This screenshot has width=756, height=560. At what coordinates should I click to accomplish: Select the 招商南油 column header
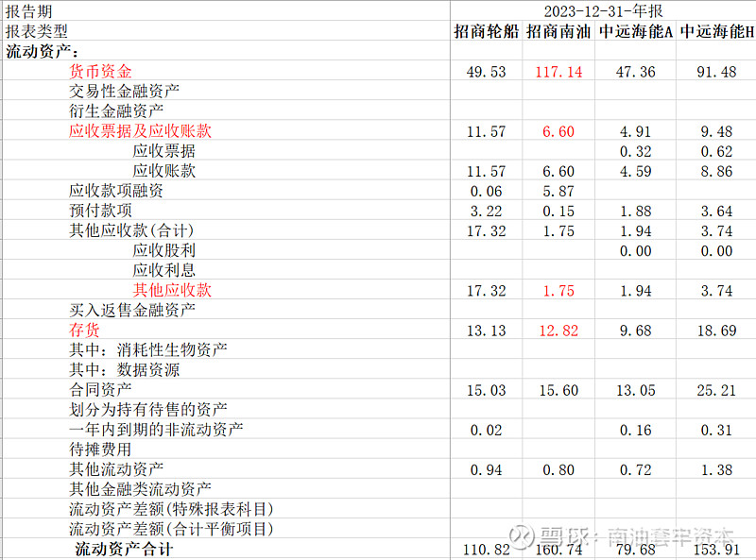[x=558, y=31]
